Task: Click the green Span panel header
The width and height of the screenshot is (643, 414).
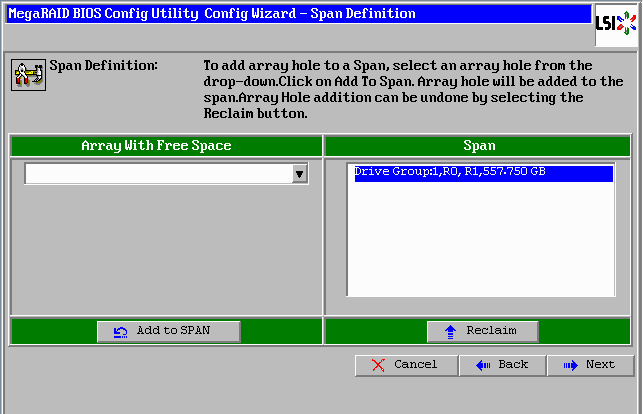Action: tap(479, 146)
